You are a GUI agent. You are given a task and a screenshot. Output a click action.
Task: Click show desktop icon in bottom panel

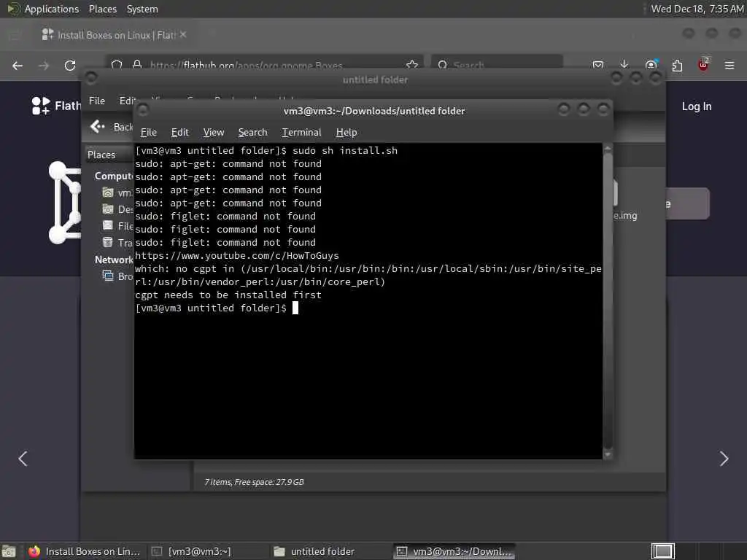click(x=9, y=551)
